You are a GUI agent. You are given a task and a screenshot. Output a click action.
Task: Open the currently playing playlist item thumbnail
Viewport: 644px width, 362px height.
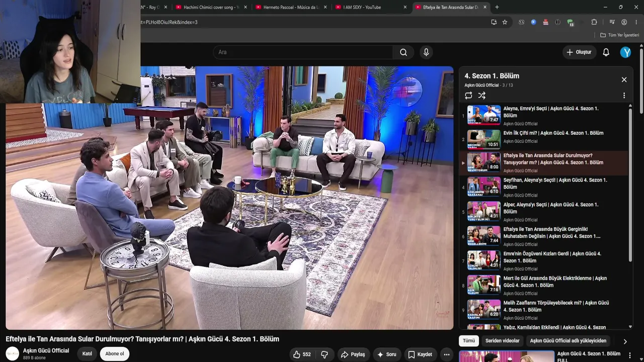[x=484, y=162]
